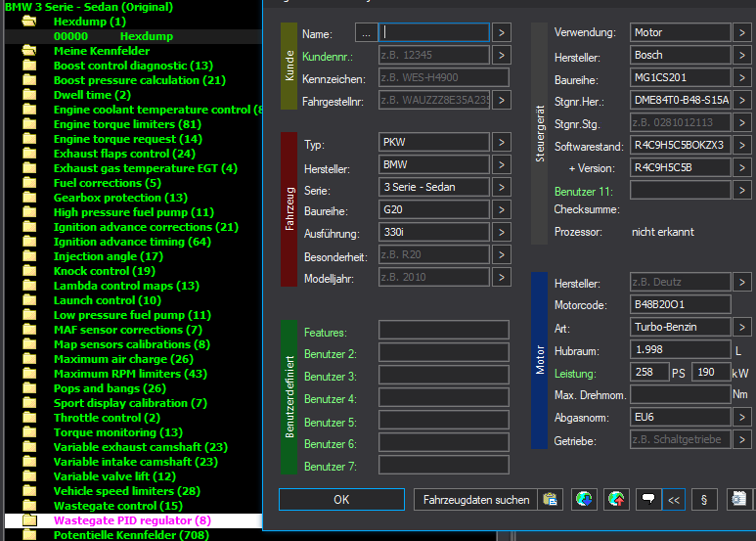Click the clipboard paste icon button
This screenshot has width=756, height=541.
coord(550,499)
